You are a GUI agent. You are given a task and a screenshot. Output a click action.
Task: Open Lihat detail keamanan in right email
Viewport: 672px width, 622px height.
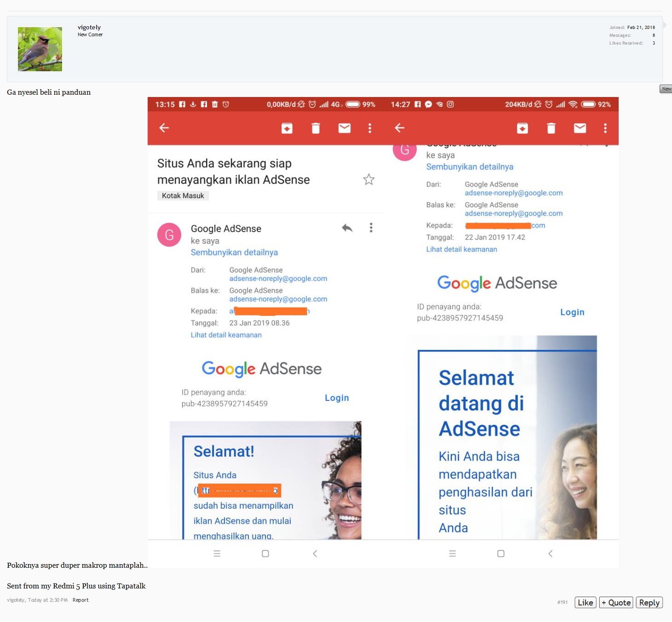[462, 250]
